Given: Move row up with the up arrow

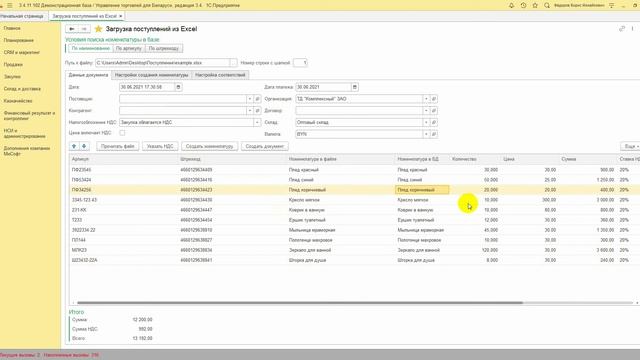Looking at the screenshot, I should click(74, 146).
